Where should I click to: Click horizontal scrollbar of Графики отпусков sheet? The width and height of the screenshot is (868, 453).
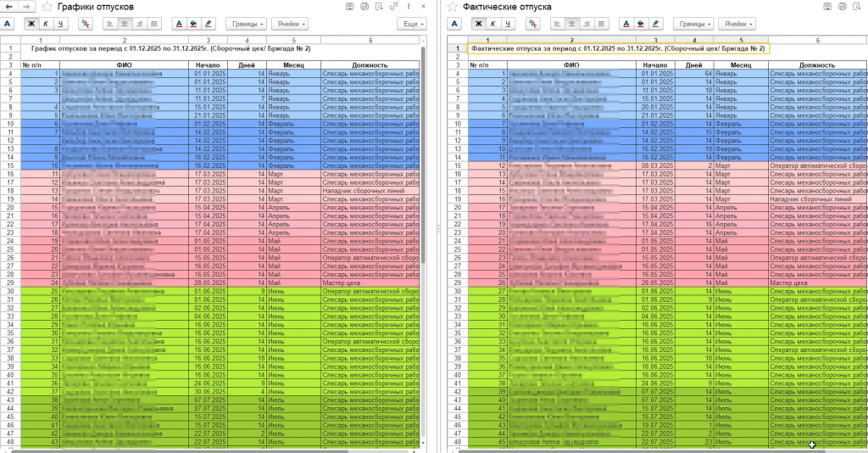(x=180, y=451)
